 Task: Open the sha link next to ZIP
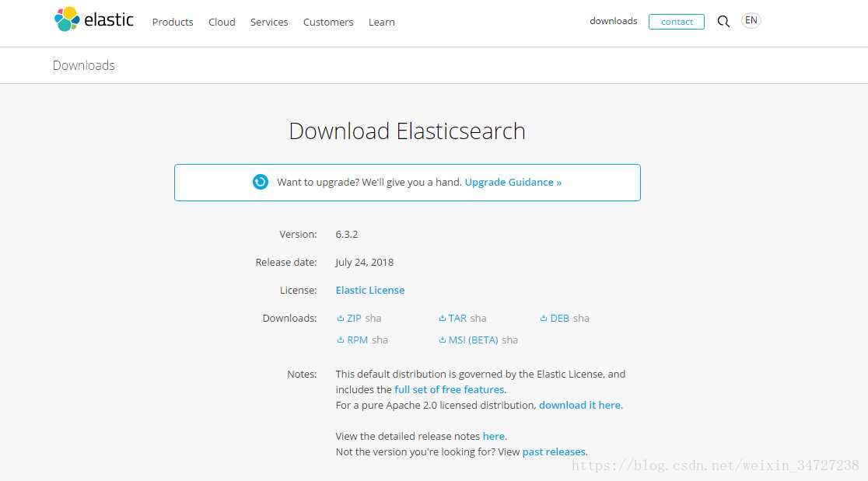click(373, 319)
